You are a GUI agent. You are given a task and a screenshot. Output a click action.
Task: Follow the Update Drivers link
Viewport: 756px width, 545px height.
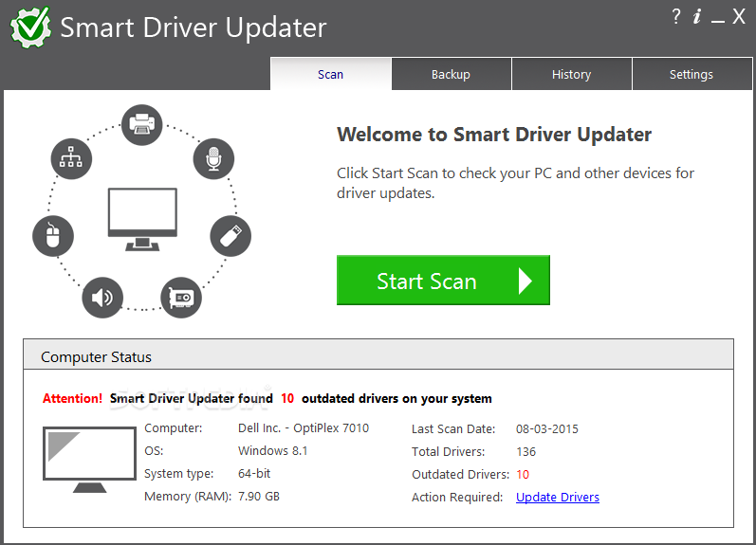click(558, 497)
